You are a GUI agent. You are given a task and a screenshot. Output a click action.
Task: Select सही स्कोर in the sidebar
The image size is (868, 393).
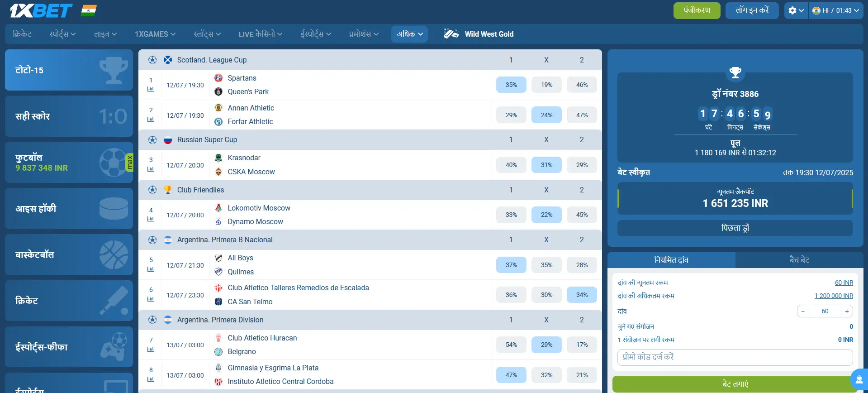pos(69,116)
